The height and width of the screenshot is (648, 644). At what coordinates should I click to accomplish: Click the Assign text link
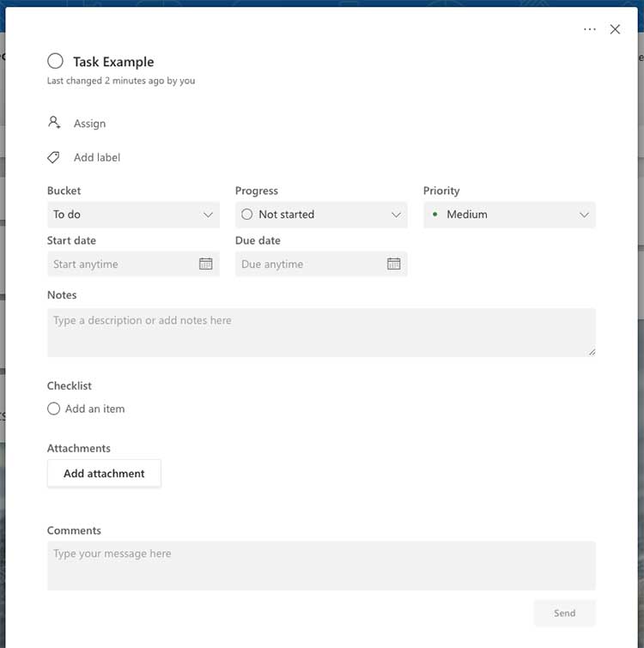(89, 124)
